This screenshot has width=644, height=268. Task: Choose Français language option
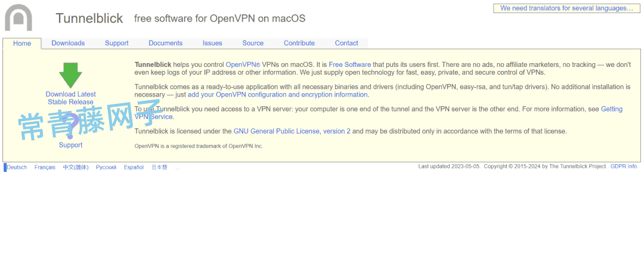[45, 167]
